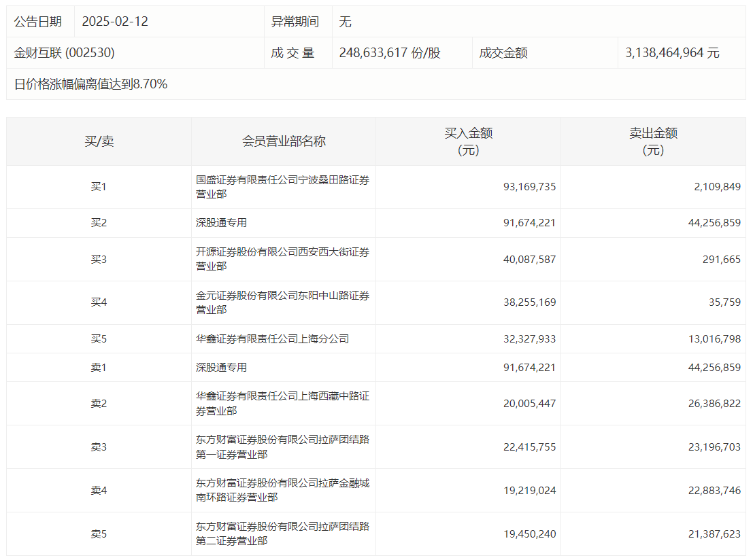Click the 买入金额 (元) column header
The image size is (753, 560).
pos(468,141)
